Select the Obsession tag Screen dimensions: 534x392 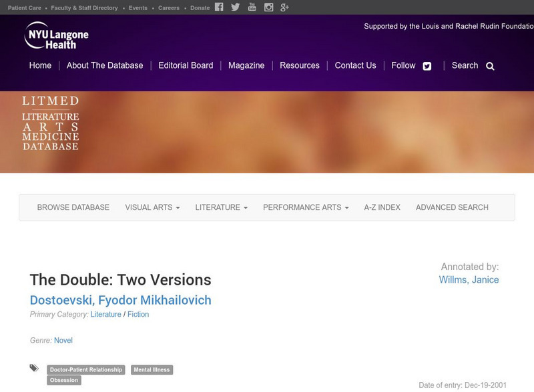(64, 380)
